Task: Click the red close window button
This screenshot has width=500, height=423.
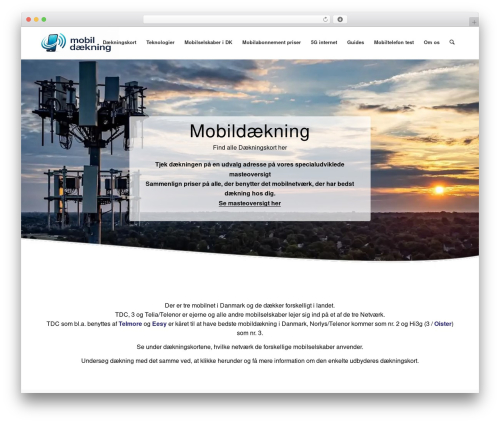Action: coord(29,20)
